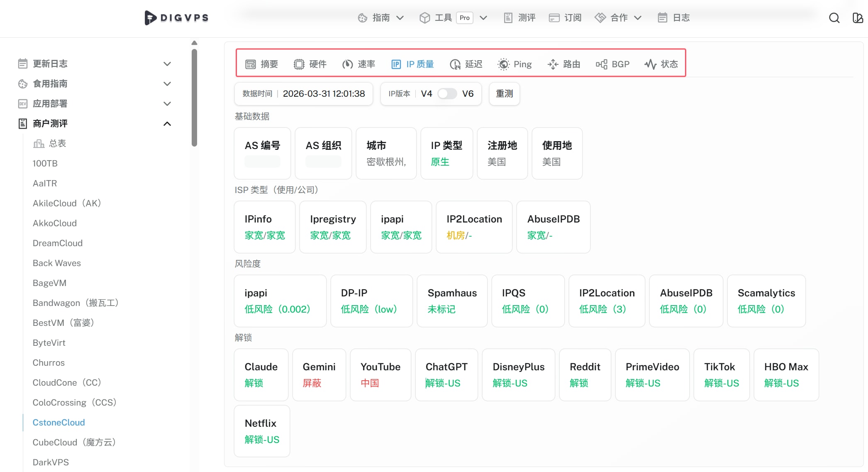Open the 速率 speed gauge tab

pyautogui.click(x=358, y=64)
